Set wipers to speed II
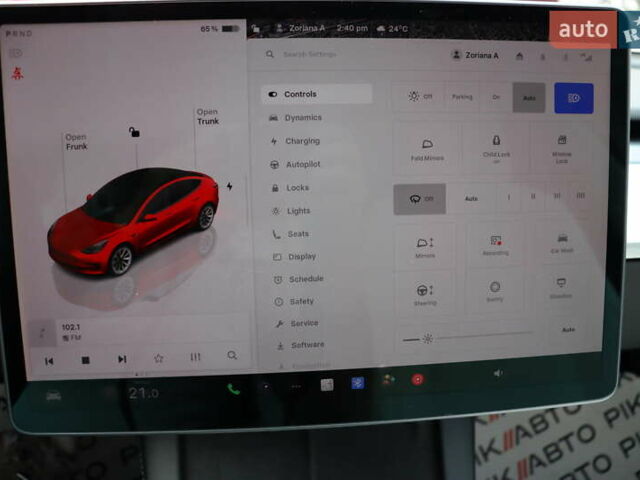Screen dimensions: 640x480 point(533,196)
